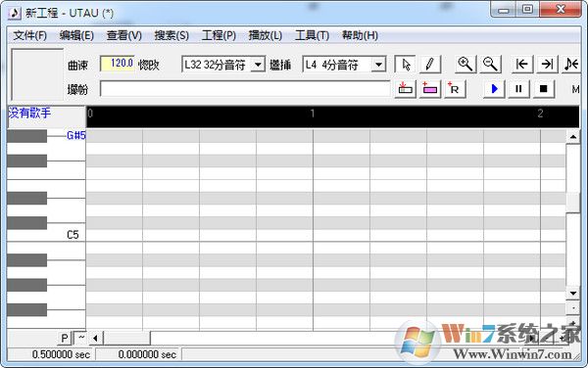Screen dimensions: 588x368
Task: Stop playback with the square button
Action: [x=543, y=89]
